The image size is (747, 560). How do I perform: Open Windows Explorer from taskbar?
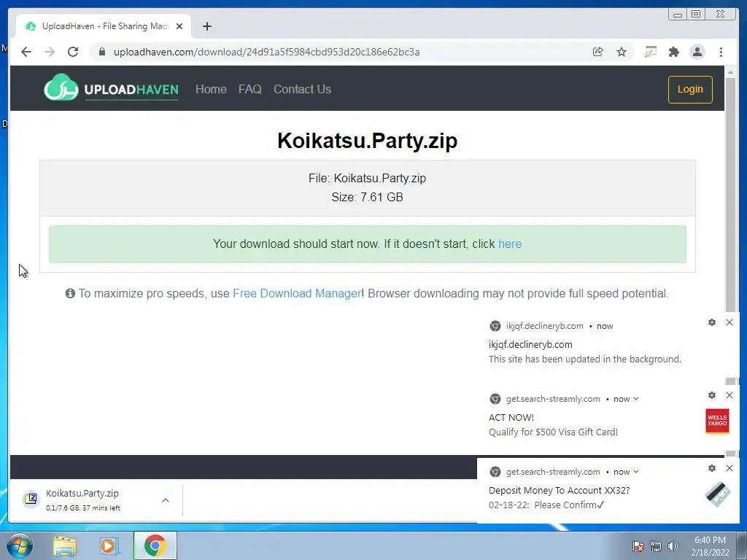[65, 545]
